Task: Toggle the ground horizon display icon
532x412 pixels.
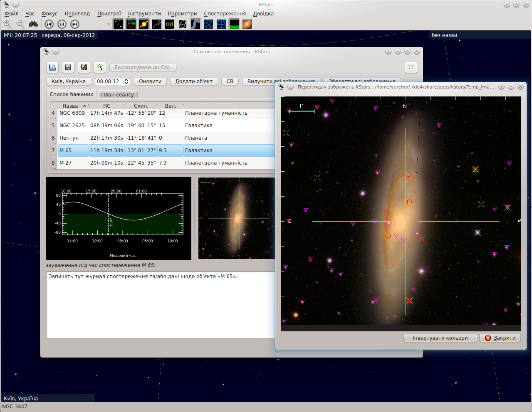Action: click(x=234, y=24)
